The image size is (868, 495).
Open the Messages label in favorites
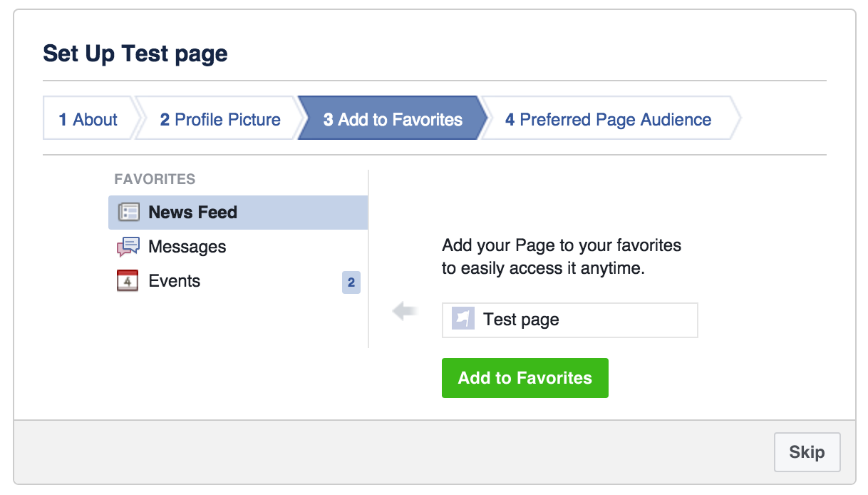(x=187, y=247)
